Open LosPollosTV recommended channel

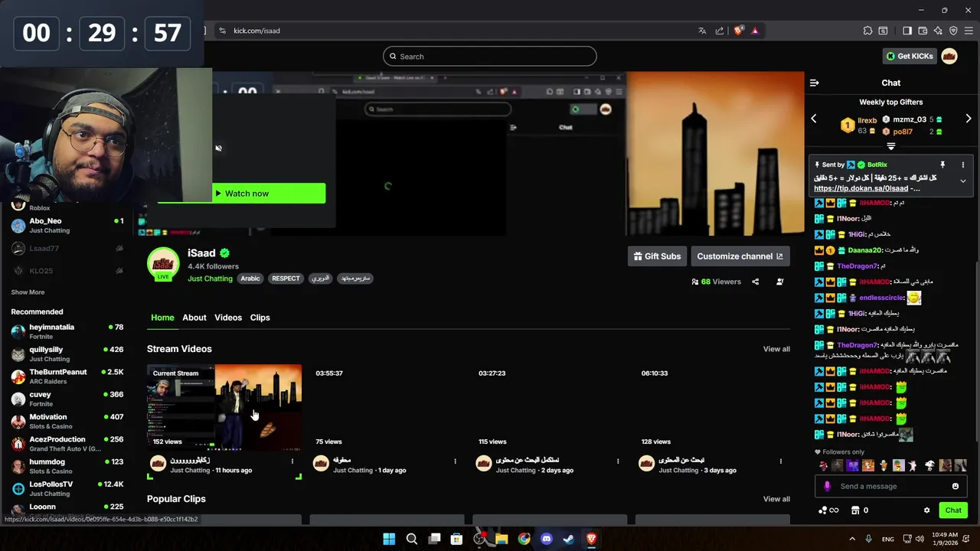pos(67,488)
